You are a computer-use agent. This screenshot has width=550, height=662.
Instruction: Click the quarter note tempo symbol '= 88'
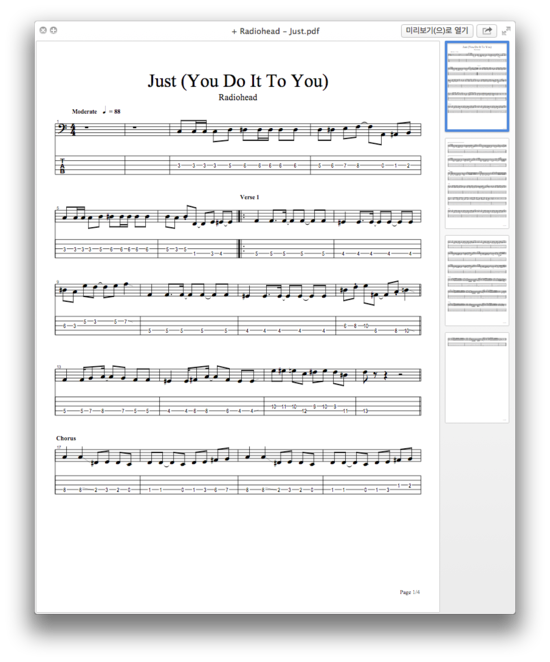click(x=111, y=111)
